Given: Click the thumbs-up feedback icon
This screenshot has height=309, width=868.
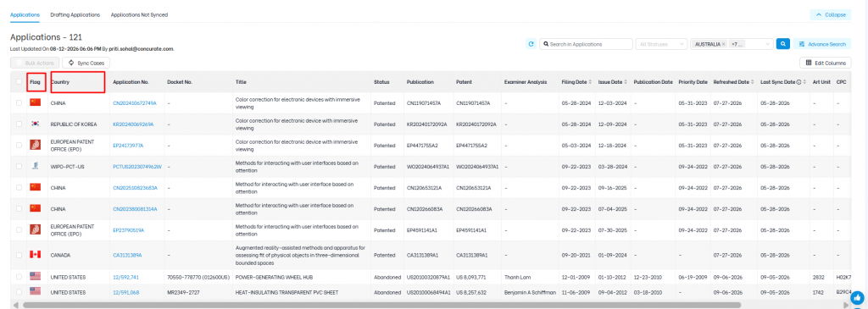Looking at the screenshot, I should click(858, 297).
